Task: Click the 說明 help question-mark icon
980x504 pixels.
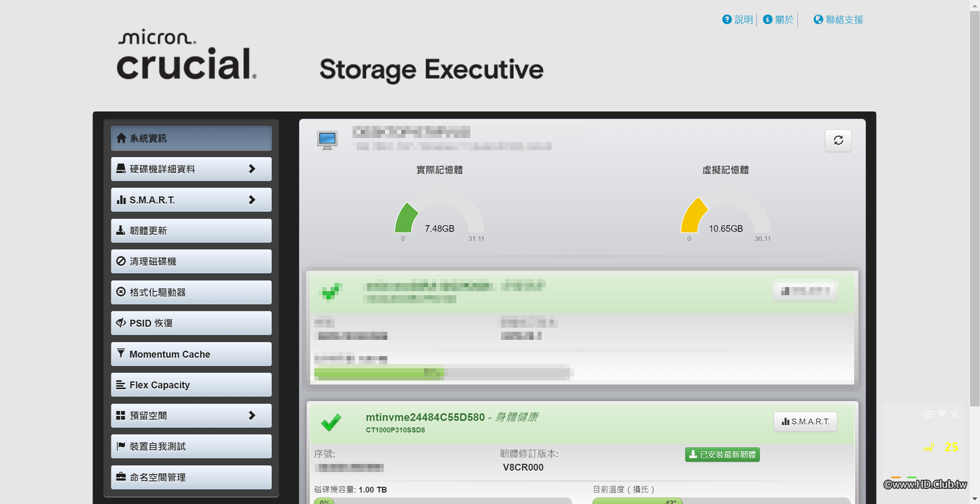Action: pyautogui.click(x=727, y=20)
